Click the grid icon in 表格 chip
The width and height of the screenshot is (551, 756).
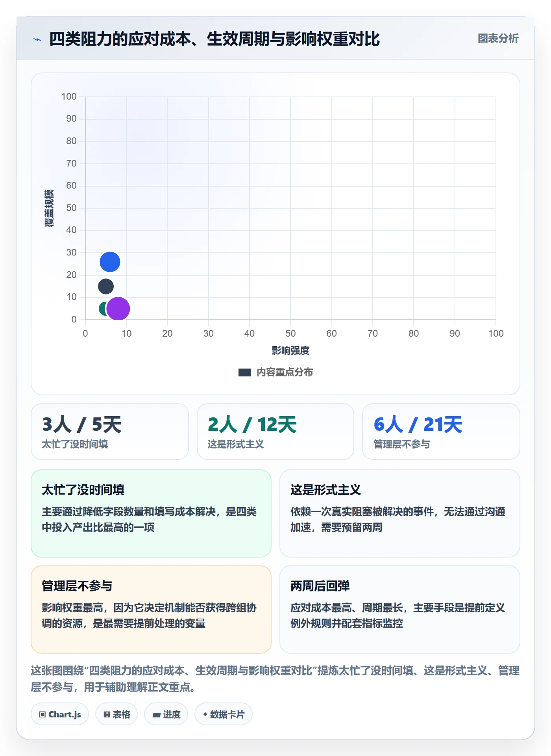tap(107, 715)
